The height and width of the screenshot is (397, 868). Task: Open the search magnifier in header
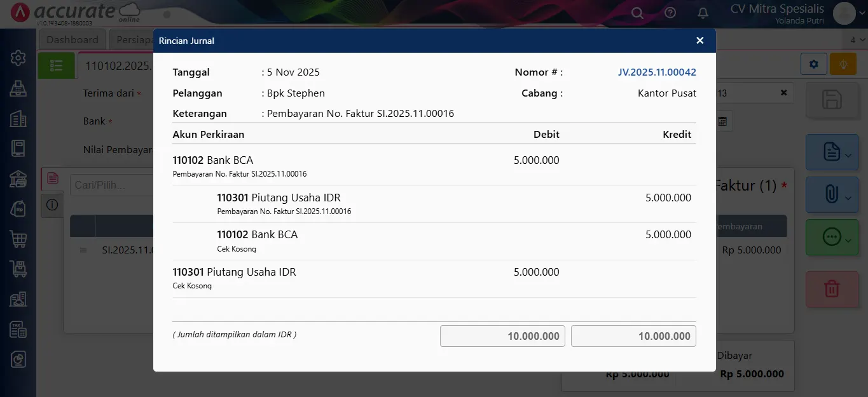(637, 13)
